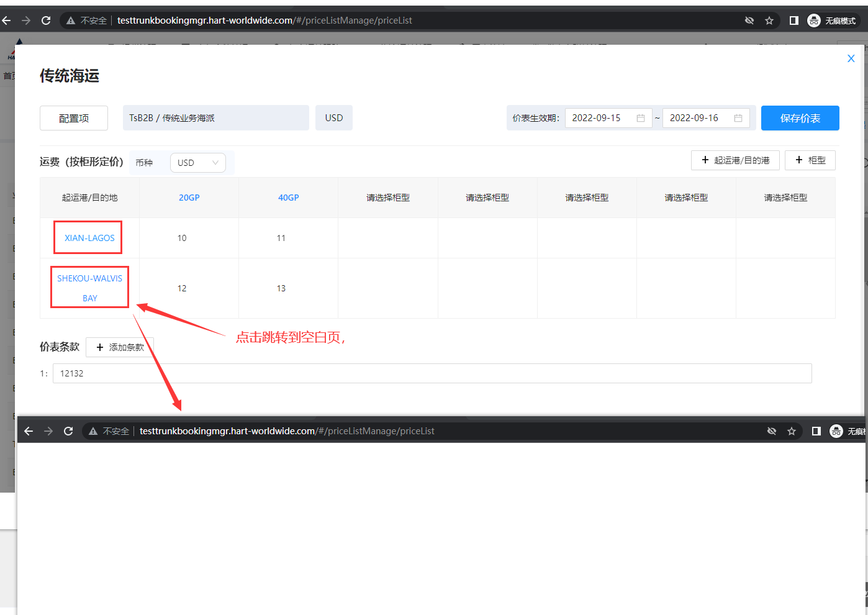The image size is (868, 615).
Task: Click the 保存价表 button
Action: coord(800,118)
